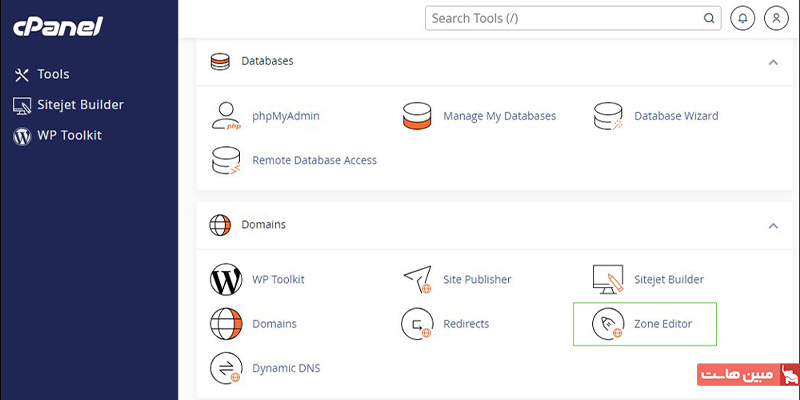Click the WP Toolkit WordPress icon in Domains
This screenshot has height=400, width=800.
226,279
